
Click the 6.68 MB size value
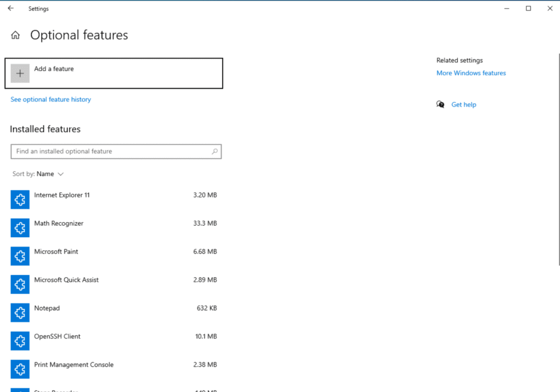click(x=205, y=251)
